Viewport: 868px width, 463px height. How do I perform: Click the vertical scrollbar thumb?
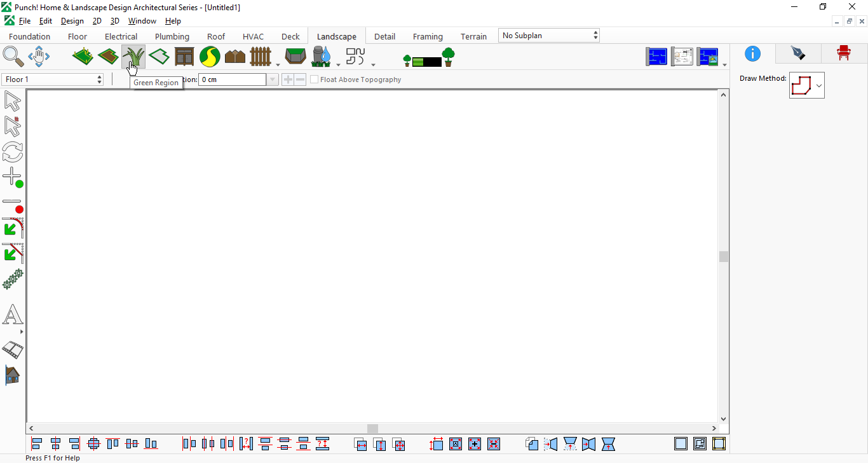(x=723, y=256)
